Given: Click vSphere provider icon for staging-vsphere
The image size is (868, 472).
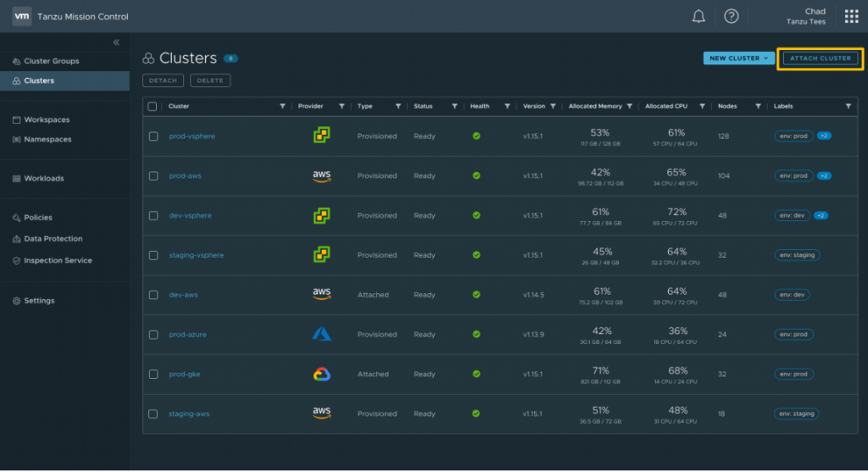Looking at the screenshot, I should point(321,254).
